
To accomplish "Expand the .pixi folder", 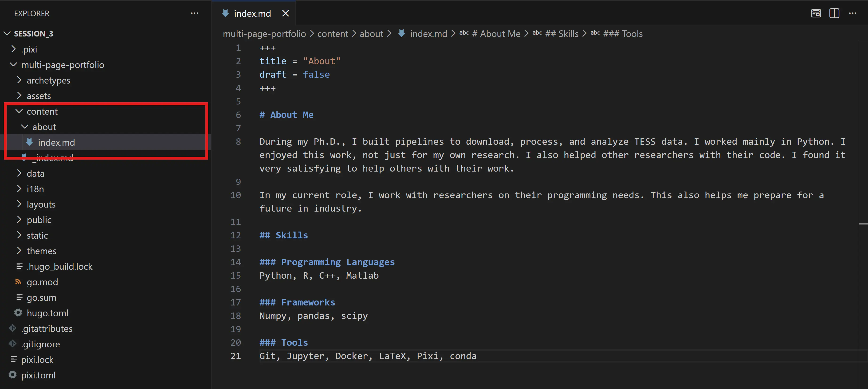I will pyautogui.click(x=13, y=49).
